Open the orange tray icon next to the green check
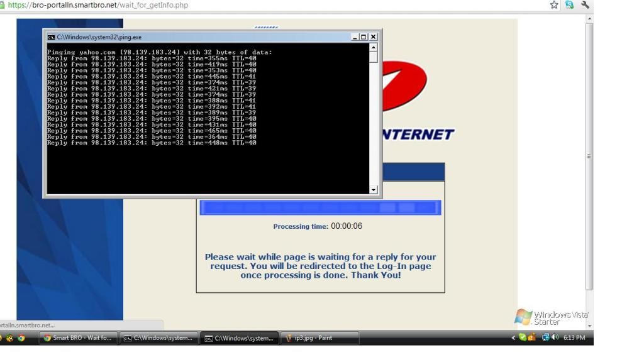The height and width of the screenshot is (362, 644). (x=532, y=337)
